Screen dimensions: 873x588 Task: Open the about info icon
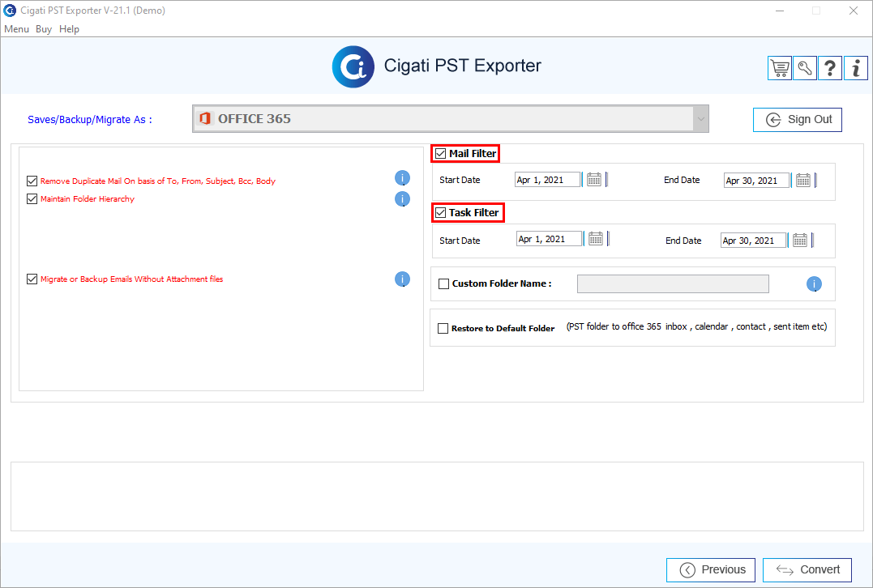(856, 68)
